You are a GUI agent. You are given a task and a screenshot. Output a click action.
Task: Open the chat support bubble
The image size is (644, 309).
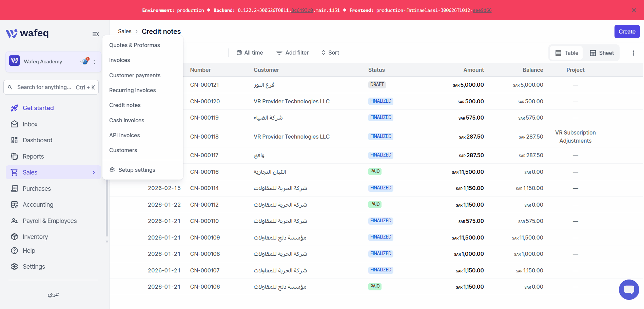pos(629,290)
